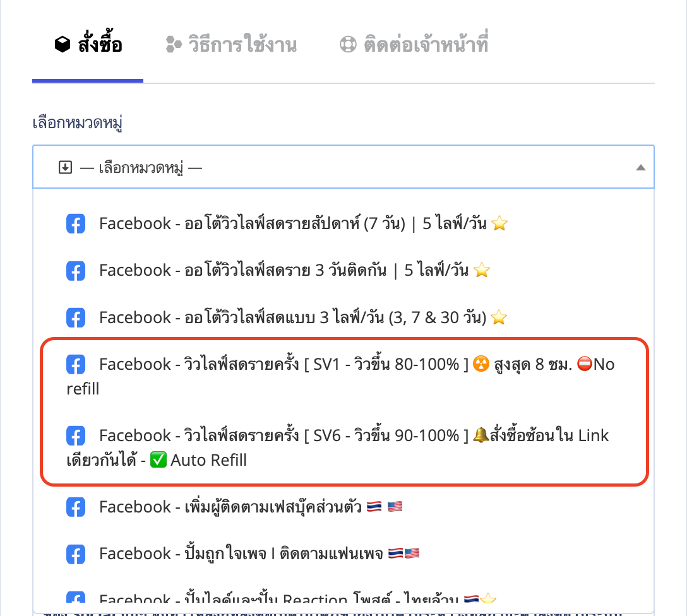Select Facebook auto live 7 วัน option
Screen dimensions: 687x616
[343, 223]
